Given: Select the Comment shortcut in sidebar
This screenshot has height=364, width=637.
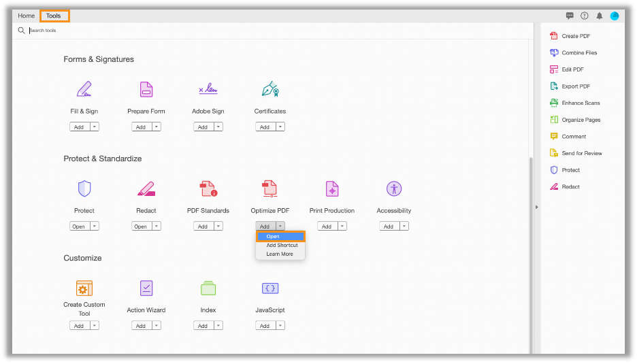Looking at the screenshot, I should click(x=568, y=137).
